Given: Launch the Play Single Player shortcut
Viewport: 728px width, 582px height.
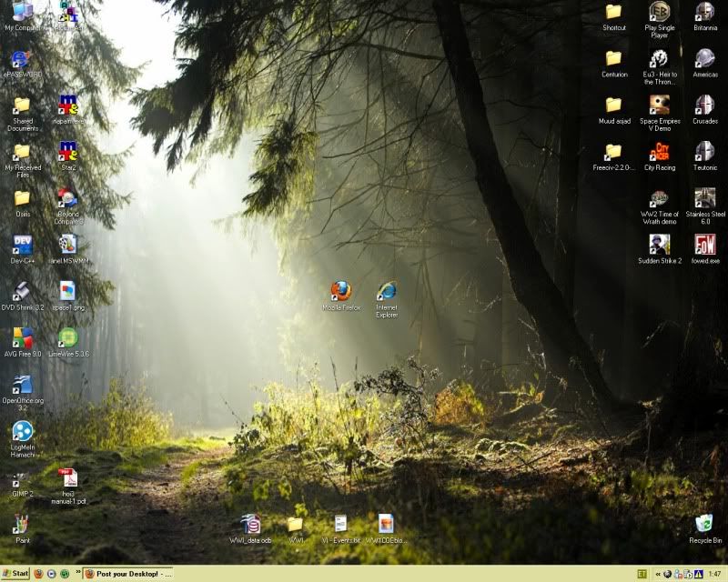Looking at the screenshot, I should pos(659,20).
